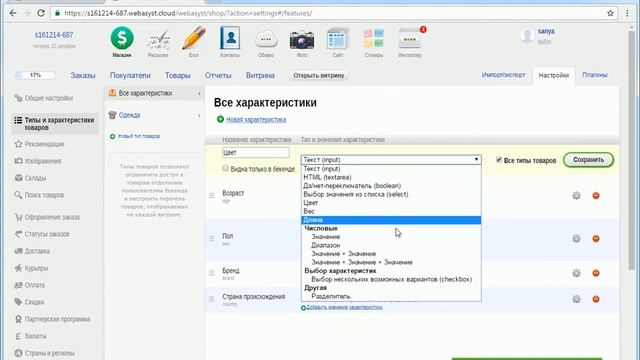Click the browser back arrow

point(13,13)
